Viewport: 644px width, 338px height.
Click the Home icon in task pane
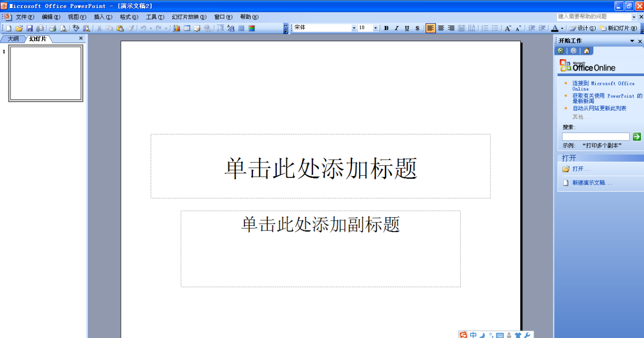tap(586, 51)
